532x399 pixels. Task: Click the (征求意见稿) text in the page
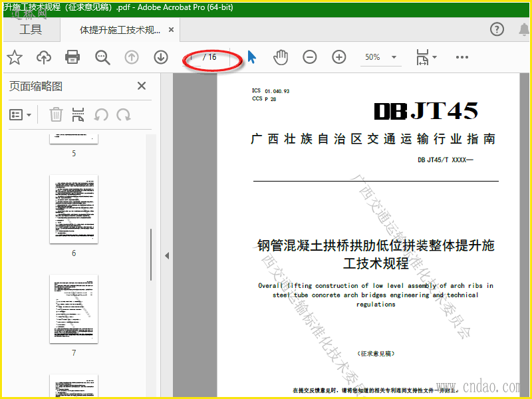click(376, 354)
